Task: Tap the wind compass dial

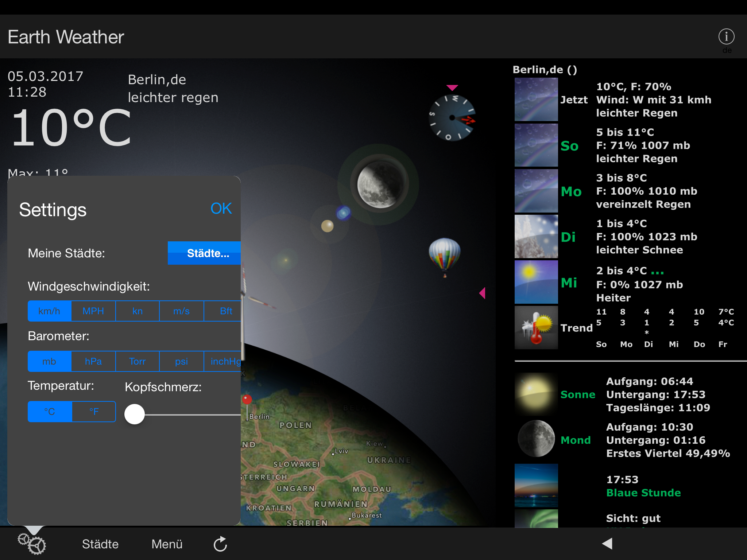Action: tap(452, 118)
